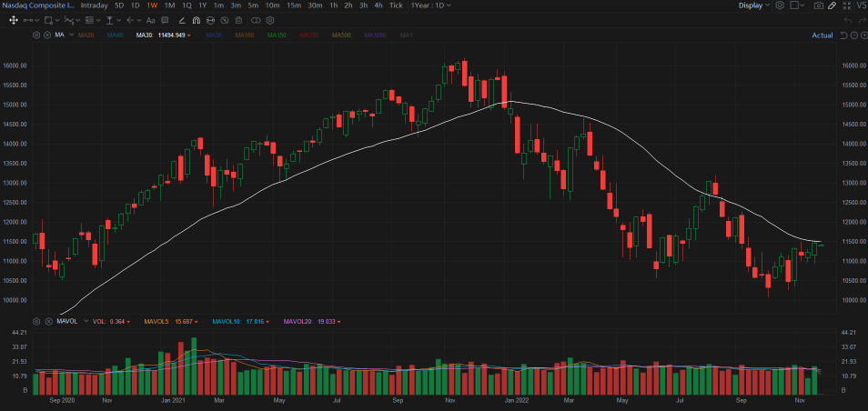Viewport: 868px width, 411px height.
Task: Open the Display dropdown menu
Action: click(754, 5)
